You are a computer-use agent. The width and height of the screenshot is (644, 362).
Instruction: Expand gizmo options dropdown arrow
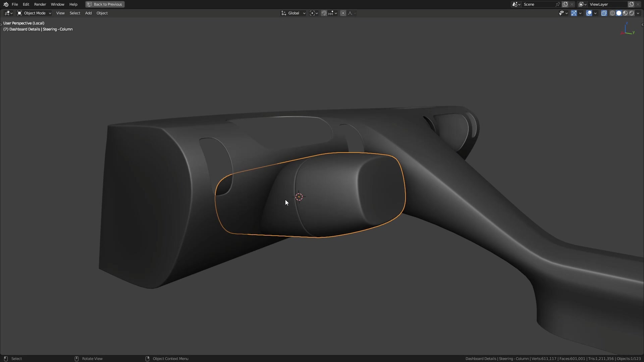[580, 13]
